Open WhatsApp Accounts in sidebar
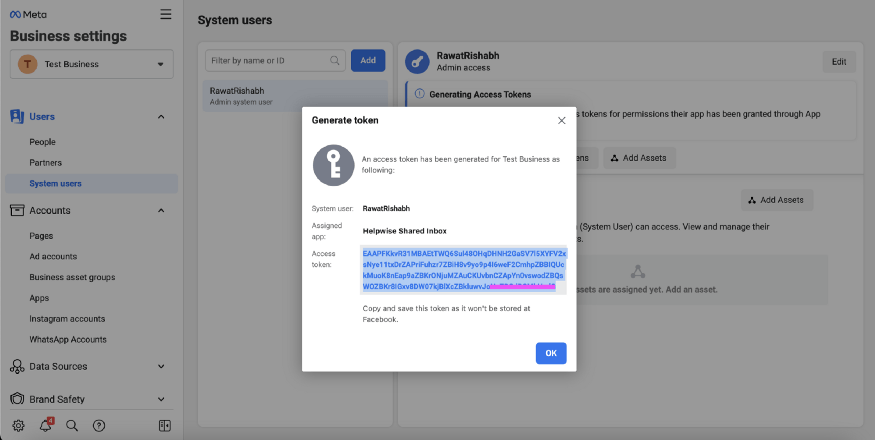 (x=68, y=339)
